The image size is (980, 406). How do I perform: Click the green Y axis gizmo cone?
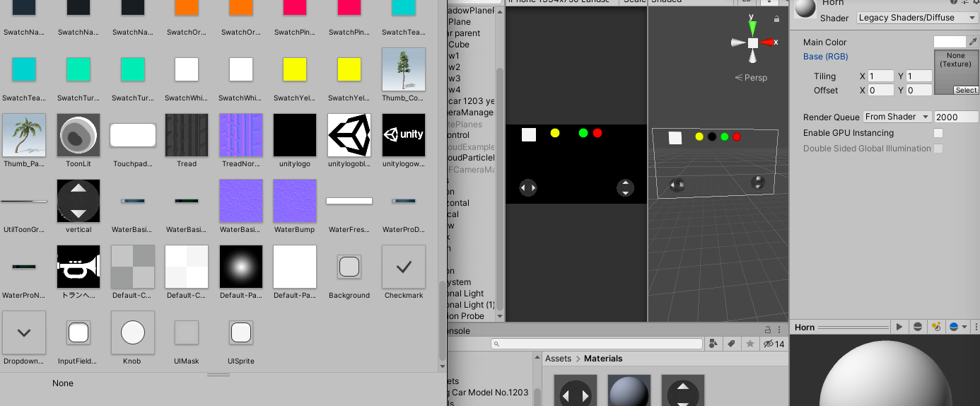pyautogui.click(x=753, y=28)
